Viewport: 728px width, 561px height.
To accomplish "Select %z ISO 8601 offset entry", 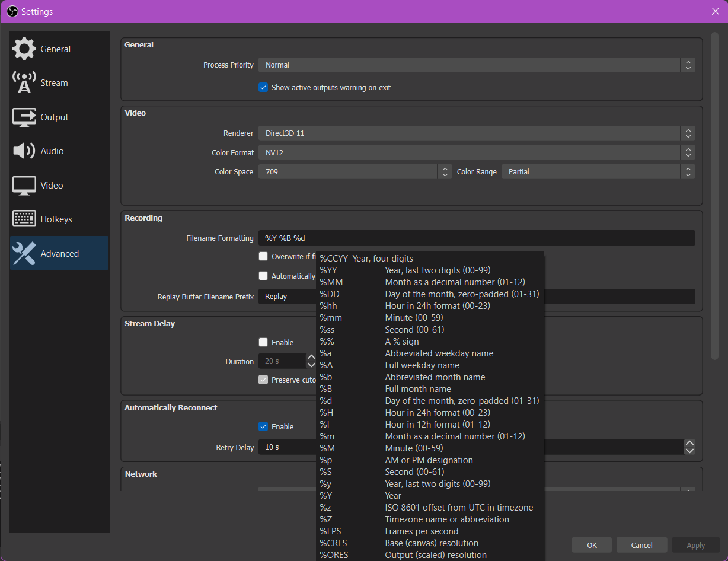I will tap(430, 508).
